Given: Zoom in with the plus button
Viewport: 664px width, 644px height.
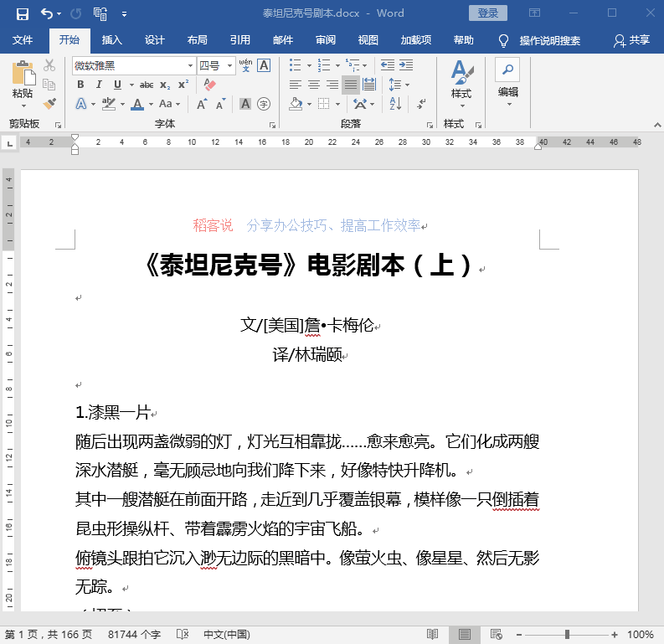Looking at the screenshot, I should click(615, 635).
